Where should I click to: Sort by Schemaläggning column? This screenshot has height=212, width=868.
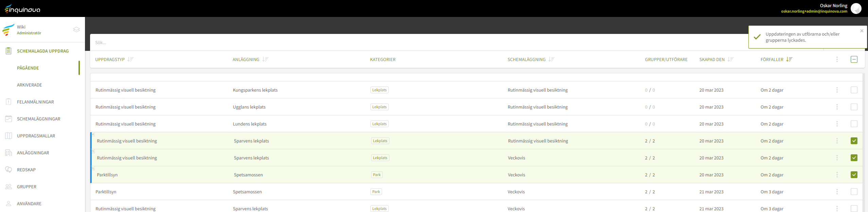click(551, 59)
